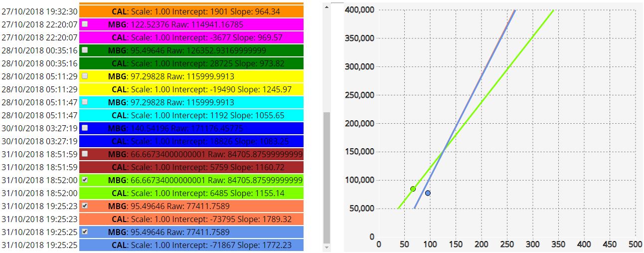This screenshot has width=644, height=253.
Task: Select CAL row with Intercept -3677
Action: tap(191, 37)
